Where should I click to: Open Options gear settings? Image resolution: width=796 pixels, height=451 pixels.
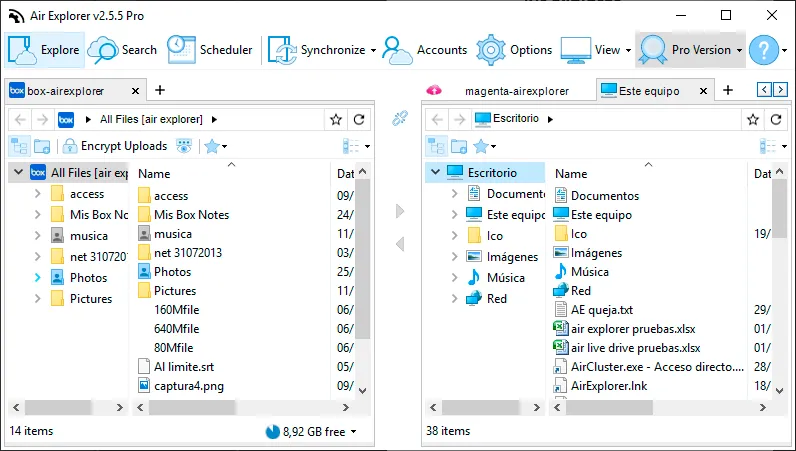(x=514, y=50)
